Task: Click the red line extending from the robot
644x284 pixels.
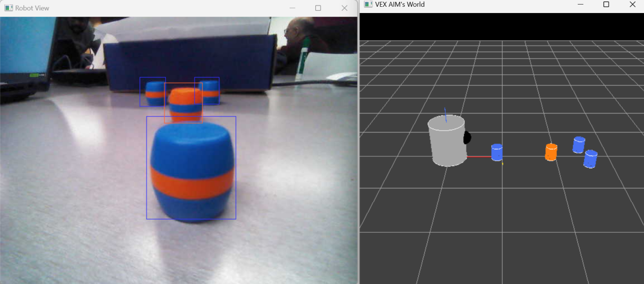Action: (479, 157)
